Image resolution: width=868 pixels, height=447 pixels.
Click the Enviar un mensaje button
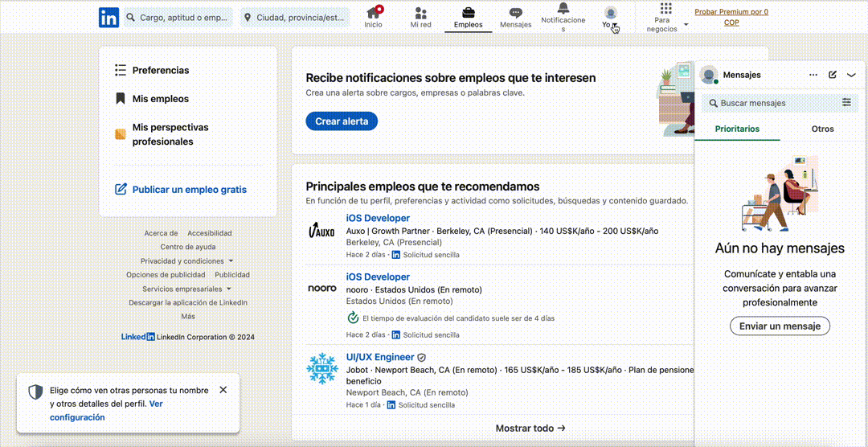click(780, 326)
